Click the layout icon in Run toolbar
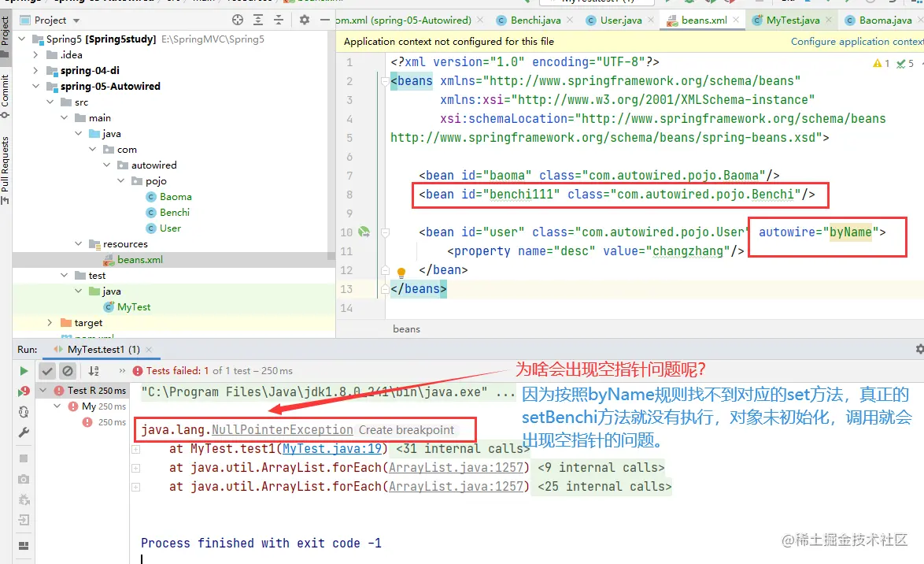This screenshot has width=924, height=564. point(24,546)
